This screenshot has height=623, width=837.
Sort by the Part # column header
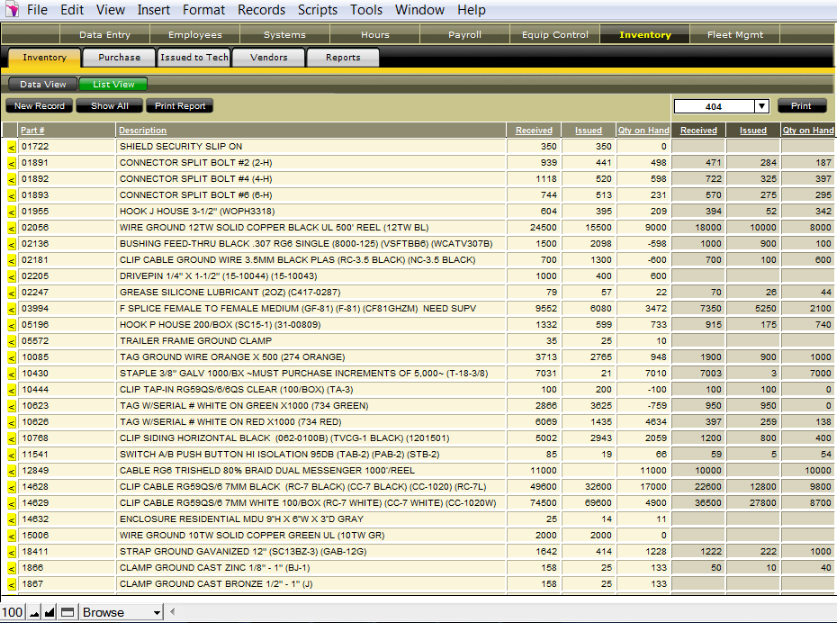point(32,131)
